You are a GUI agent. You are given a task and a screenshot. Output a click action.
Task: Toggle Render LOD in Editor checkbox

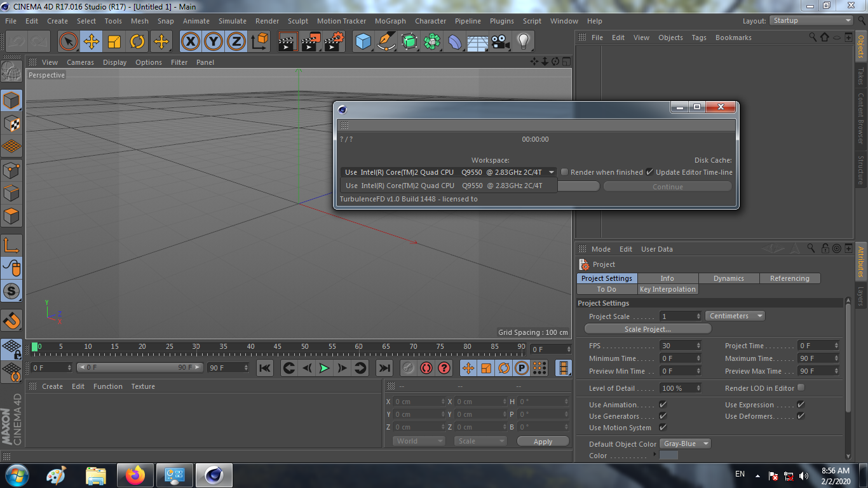pos(801,388)
